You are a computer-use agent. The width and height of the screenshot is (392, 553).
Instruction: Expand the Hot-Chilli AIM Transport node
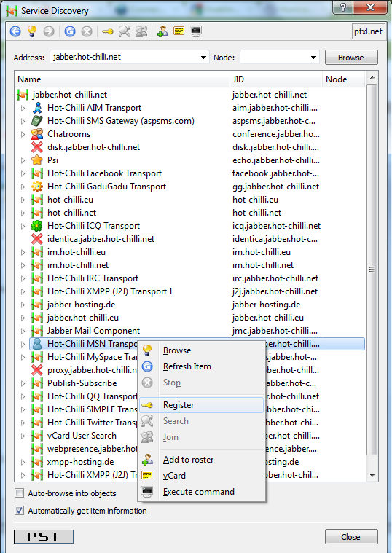[23, 108]
